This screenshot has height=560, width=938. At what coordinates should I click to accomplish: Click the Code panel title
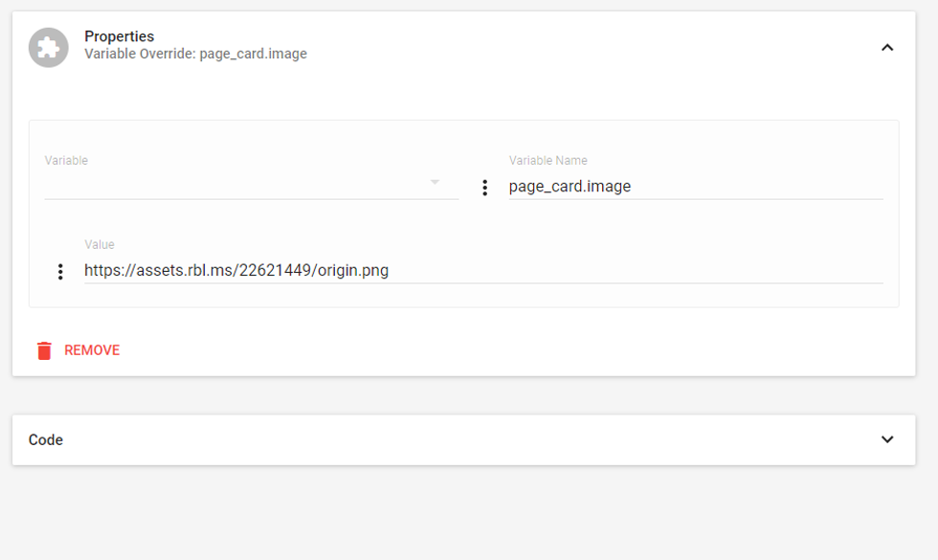(46, 440)
